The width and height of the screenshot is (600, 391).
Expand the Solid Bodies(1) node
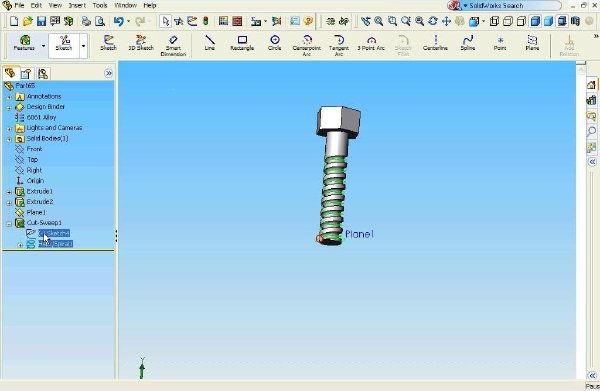(x=9, y=139)
